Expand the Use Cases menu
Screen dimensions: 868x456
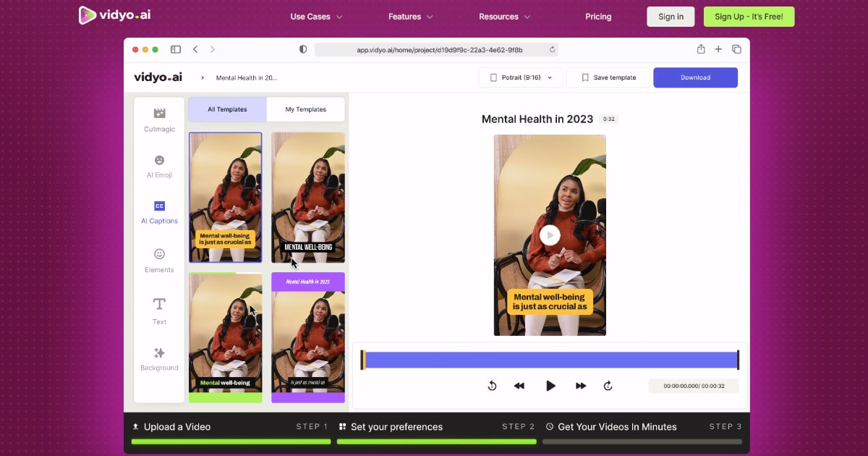316,17
